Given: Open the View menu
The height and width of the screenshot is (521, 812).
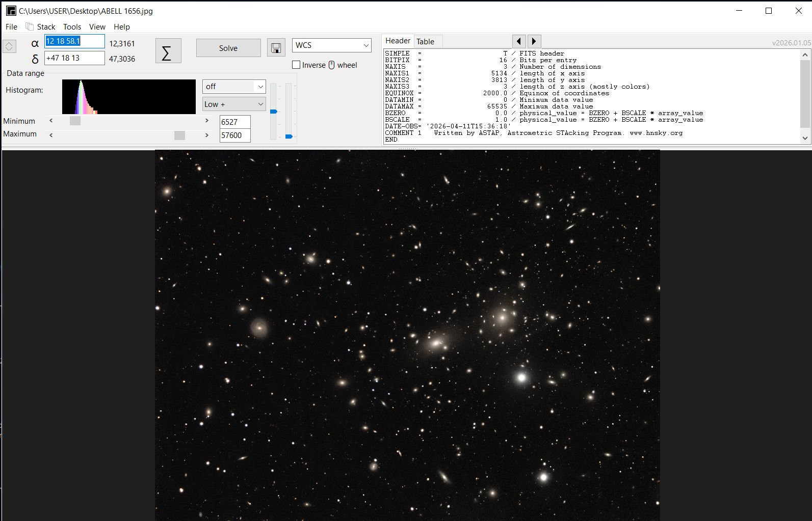Looking at the screenshot, I should click(x=97, y=27).
